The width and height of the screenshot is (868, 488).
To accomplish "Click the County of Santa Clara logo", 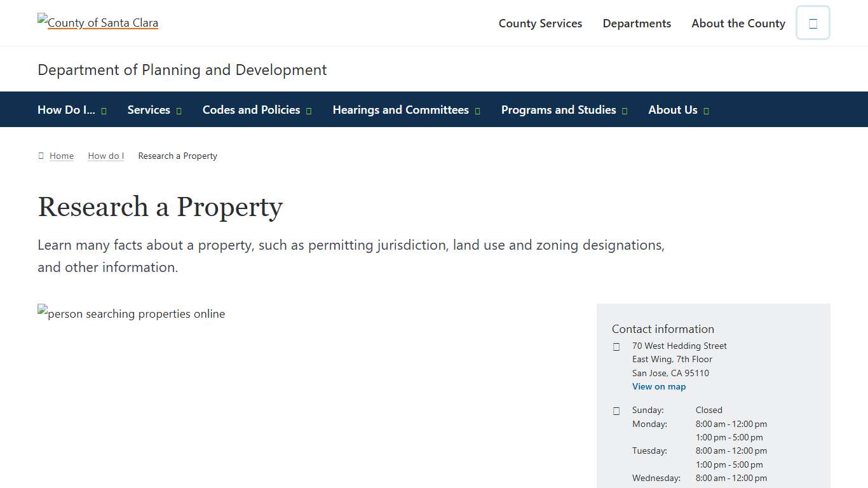I will coord(97,22).
